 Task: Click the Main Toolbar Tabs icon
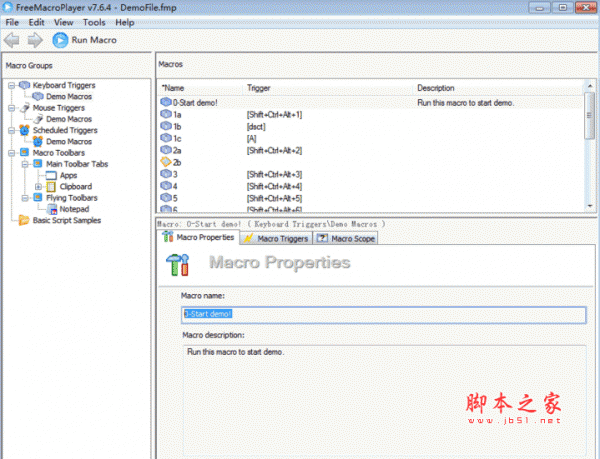38,164
